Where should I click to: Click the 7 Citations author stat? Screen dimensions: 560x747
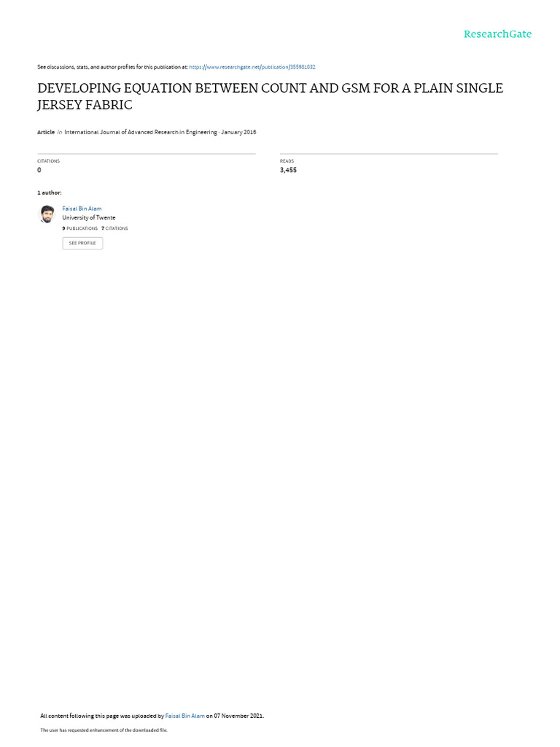coord(114,228)
